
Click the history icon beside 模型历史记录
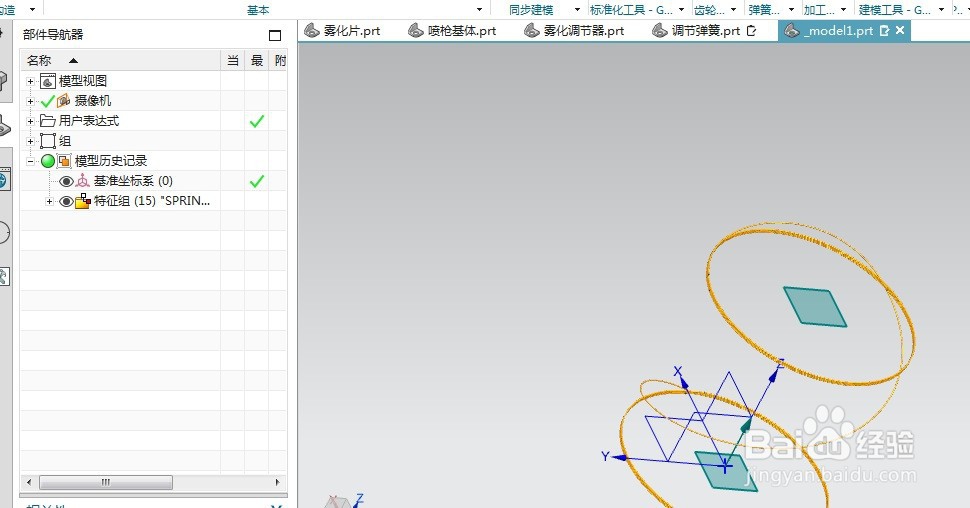coord(64,161)
